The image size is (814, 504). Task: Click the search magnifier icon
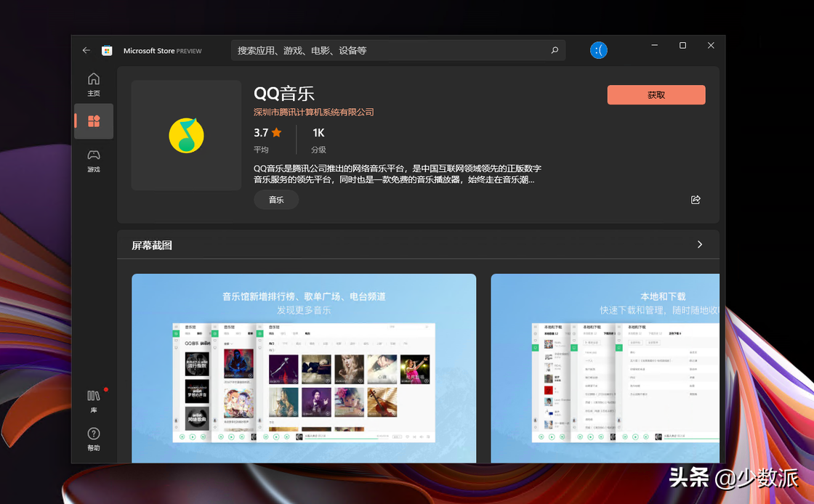[555, 50]
